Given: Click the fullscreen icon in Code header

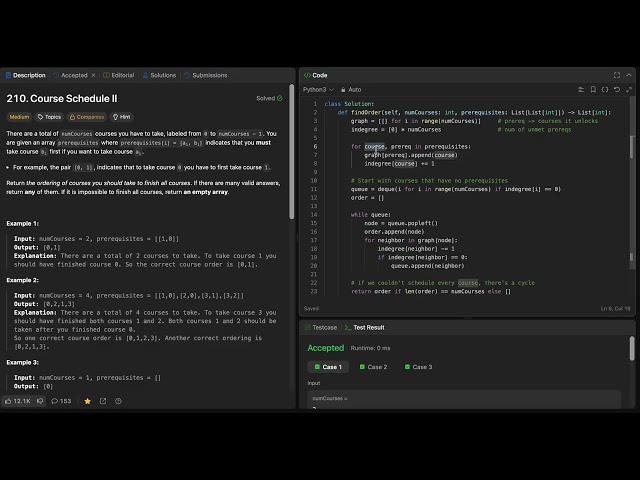Looking at the screenshot, I should 617,75.
